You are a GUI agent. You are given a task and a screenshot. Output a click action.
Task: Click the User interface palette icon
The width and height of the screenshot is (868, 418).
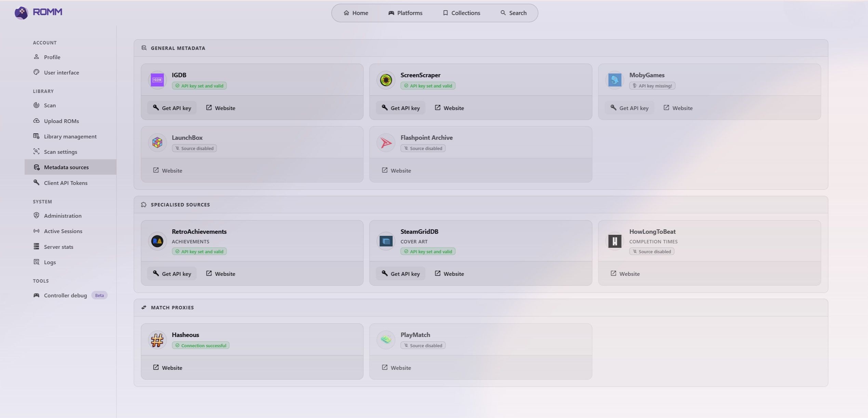(36, 72)
